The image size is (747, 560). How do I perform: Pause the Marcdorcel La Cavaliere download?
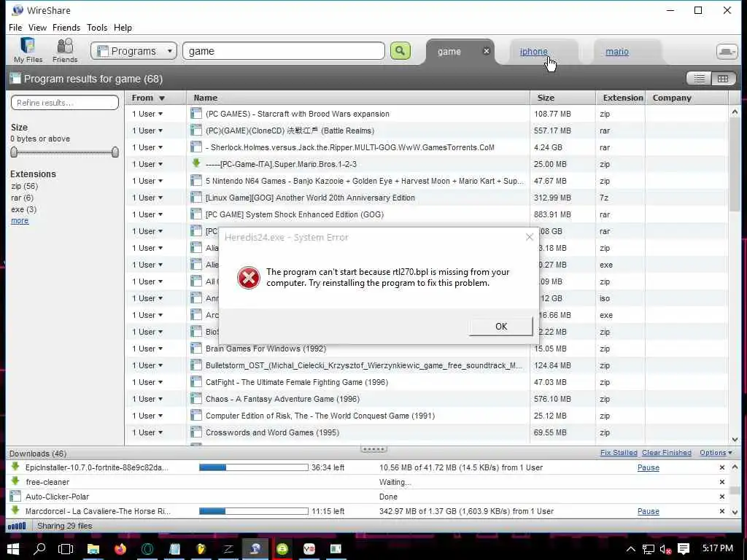649,511
